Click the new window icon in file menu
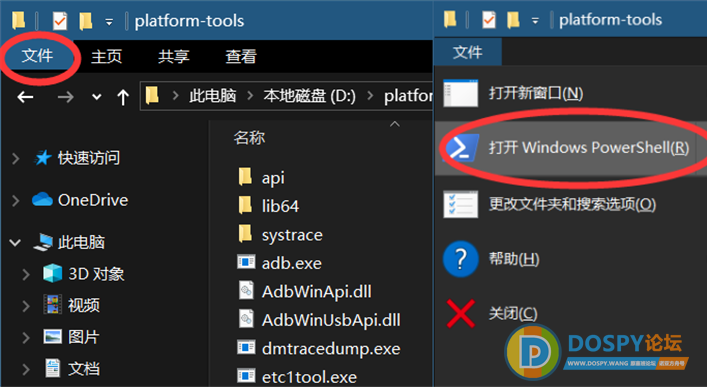Viewport: 707px width, 387px height. tap(460, 93)
